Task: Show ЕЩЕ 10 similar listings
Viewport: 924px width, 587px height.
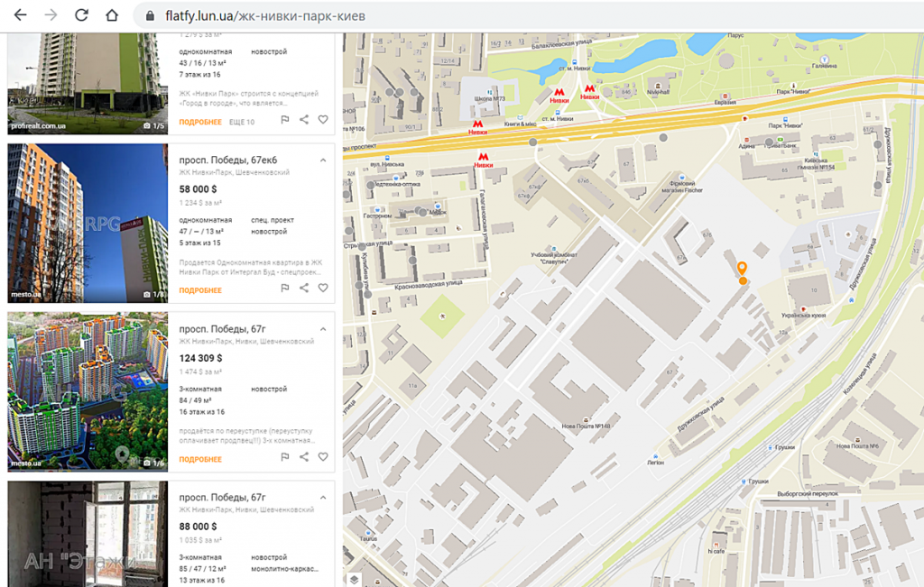Action: click(x=242, y=123)
